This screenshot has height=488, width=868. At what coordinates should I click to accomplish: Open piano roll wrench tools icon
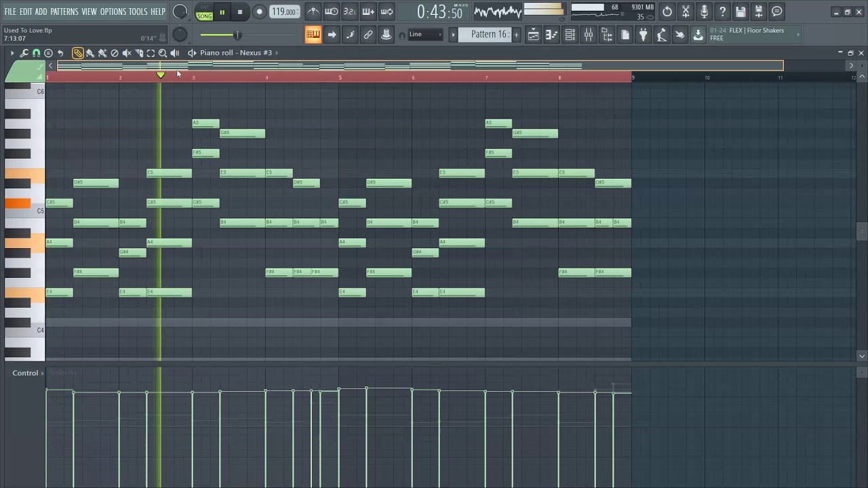[24, 53]
